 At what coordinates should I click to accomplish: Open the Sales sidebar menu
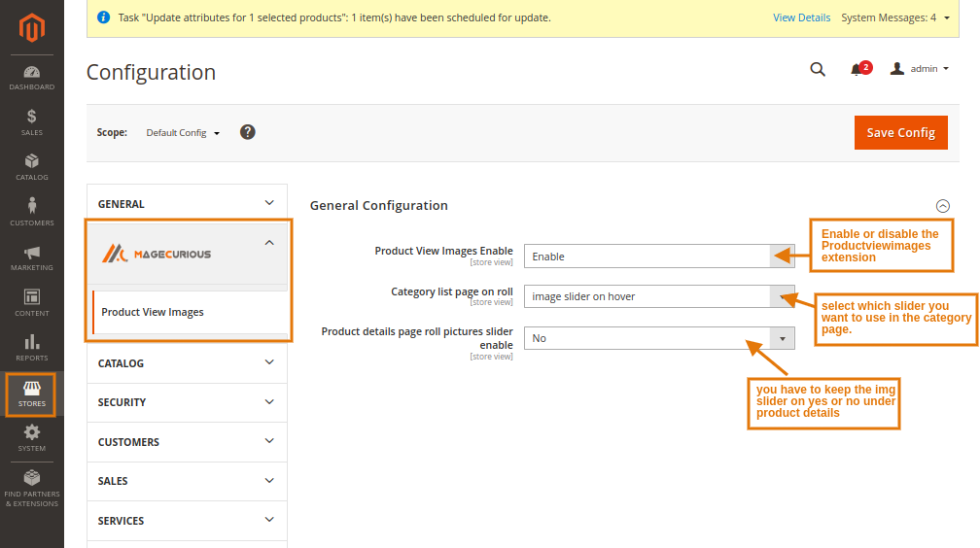[32, 122]
